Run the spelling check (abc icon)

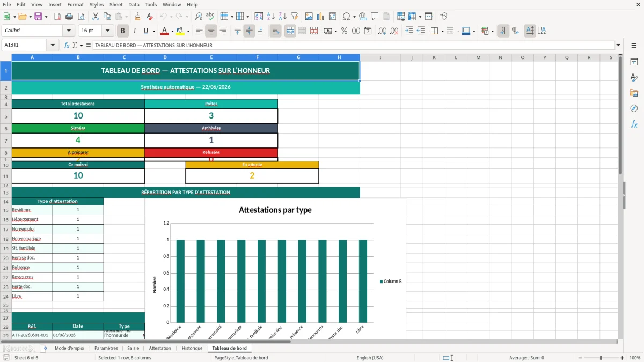point(210,17)
